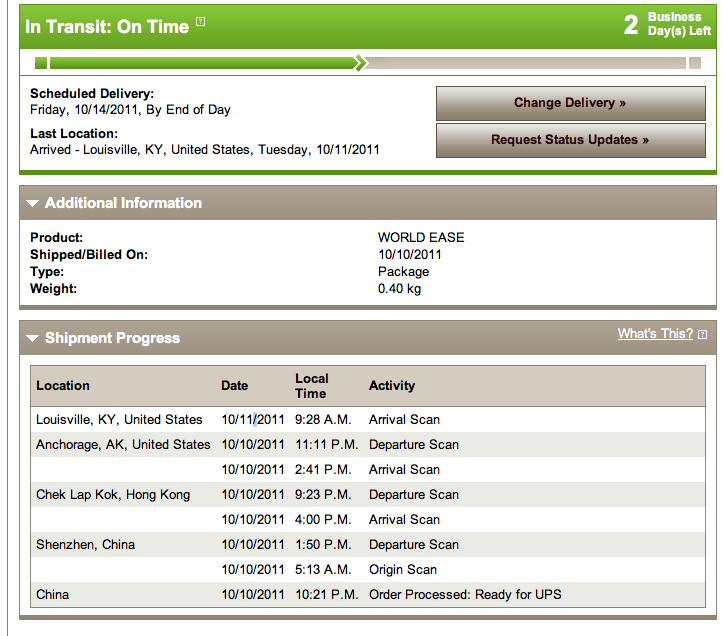This screenshot has height=636, width=724.
Task: Click the Change Delivery button
Action: 571,103
